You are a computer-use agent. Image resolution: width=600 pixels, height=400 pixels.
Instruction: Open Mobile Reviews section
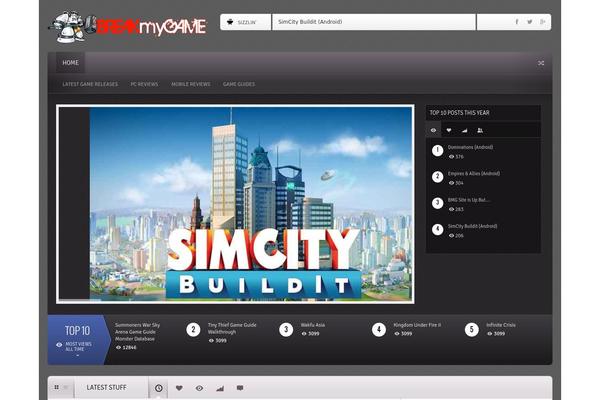click(x=191, y=84)
